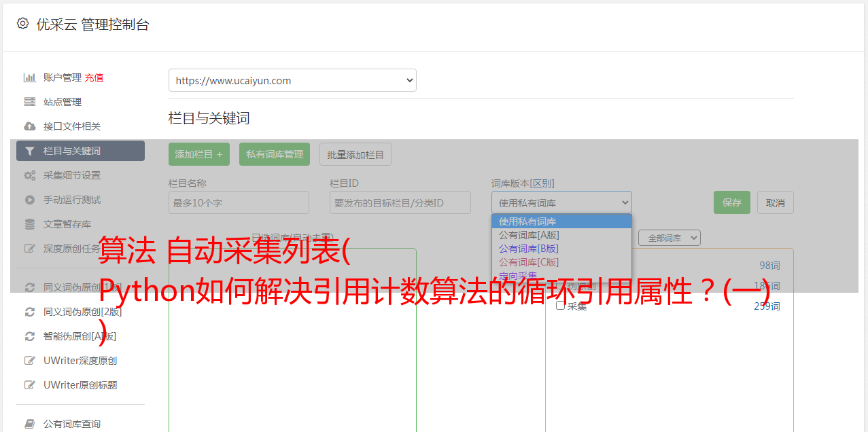Click the refresh icon for 智能伪原创[AI版]
This screenshot has height=432, width=868.
point(29,336)
